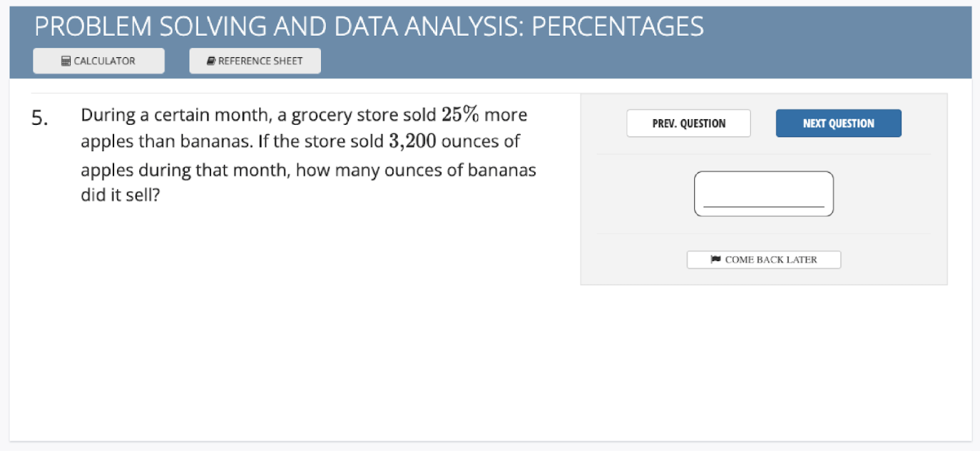Click the Next Question button
The width and height of the screenshot is (980, 451).
pos(838,123)
